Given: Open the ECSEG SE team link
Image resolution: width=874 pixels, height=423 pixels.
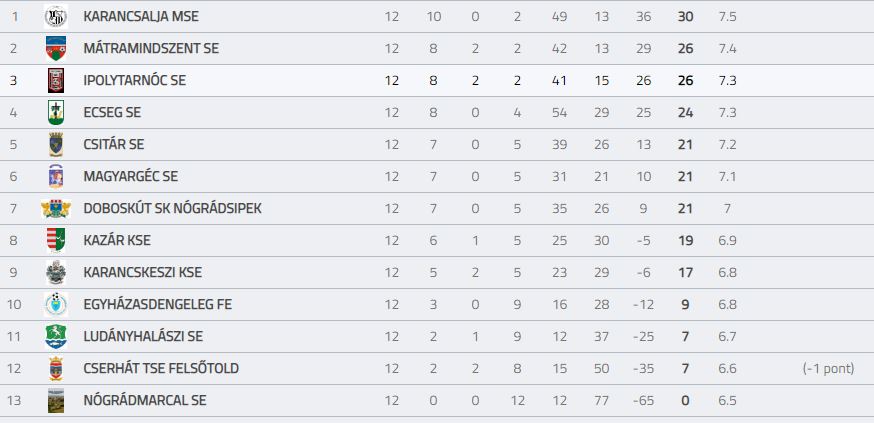Looking at the screenshot, I should [112, 113].
